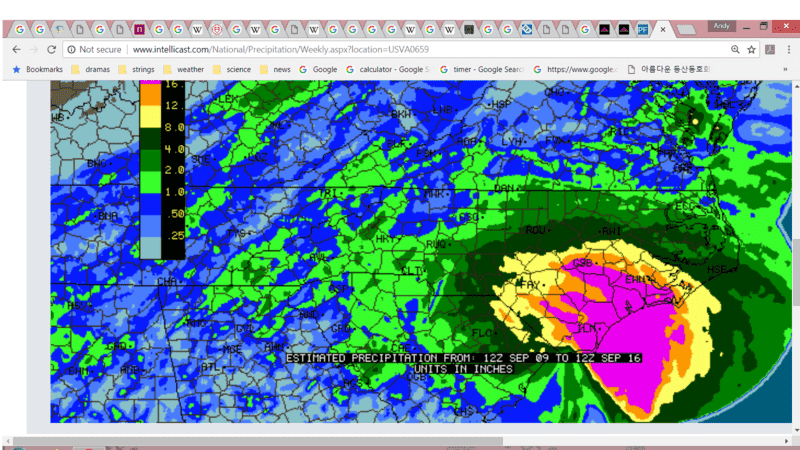Open the 'strings' bookmarks folder

click(137, 69)
